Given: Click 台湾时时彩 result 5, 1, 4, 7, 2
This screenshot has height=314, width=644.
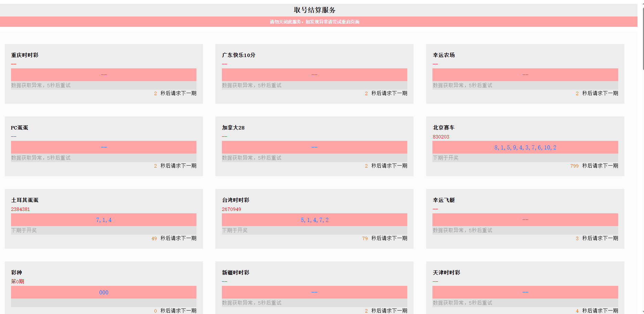Looking at the screenshot, I should [x=314, y=220].
